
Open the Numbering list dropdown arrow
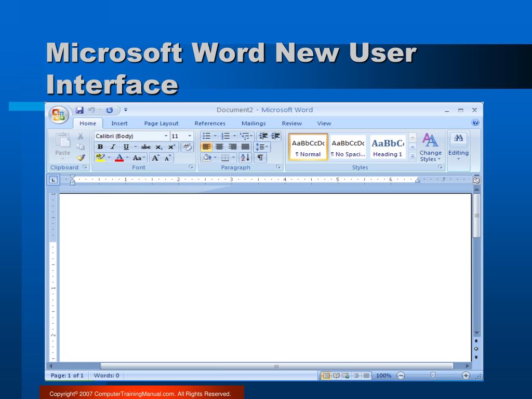[234, 136]
